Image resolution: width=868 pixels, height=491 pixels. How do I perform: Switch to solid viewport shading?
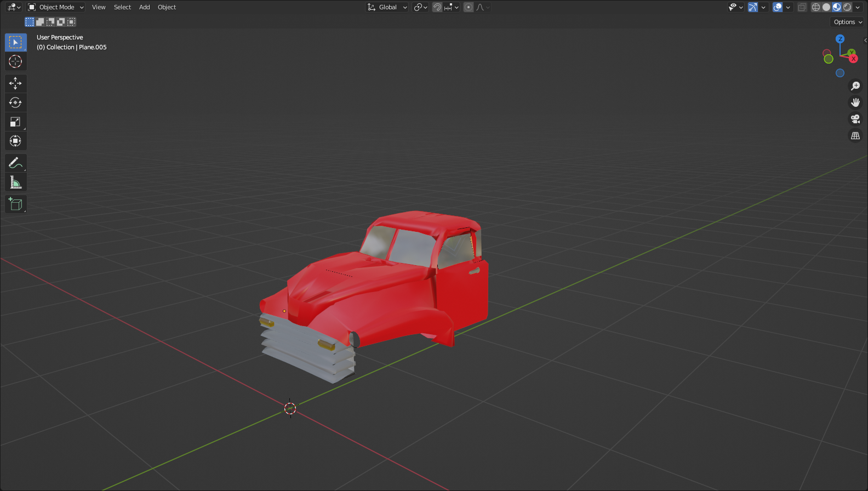[826, 7]
